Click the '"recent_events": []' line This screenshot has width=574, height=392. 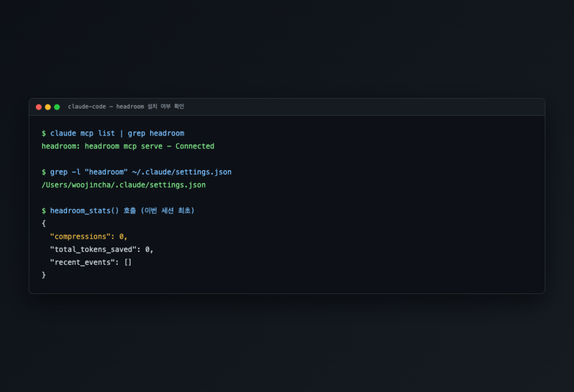(91, 262)
